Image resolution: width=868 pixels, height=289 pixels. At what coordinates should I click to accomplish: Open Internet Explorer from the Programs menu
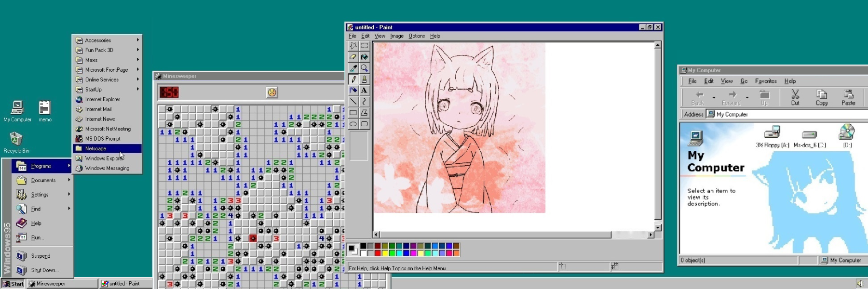pyautogui.click(x=107, y=99)
